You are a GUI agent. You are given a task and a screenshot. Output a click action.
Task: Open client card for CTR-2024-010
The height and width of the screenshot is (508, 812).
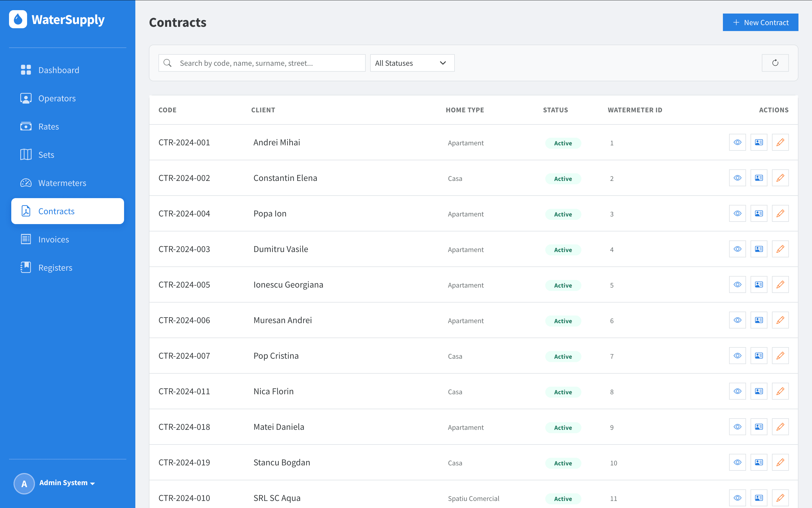coord(759,498)
